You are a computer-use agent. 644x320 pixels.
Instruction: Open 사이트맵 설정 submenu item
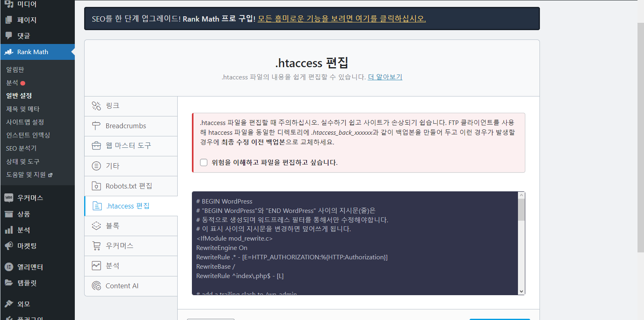[25, 122]
